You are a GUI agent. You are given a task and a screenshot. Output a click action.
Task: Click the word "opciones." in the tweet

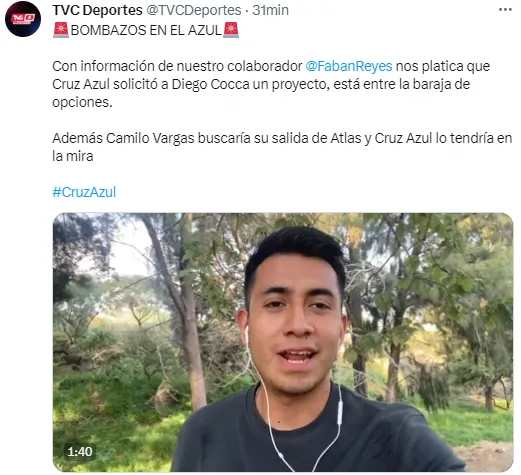(x=82, y=102)
